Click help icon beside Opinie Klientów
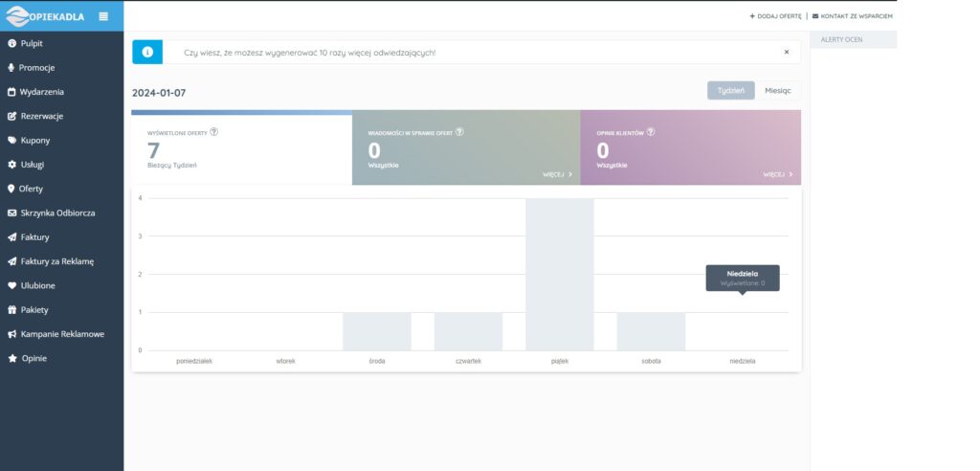This screenshot has width=980, height=471. click(x=651, y=132)
